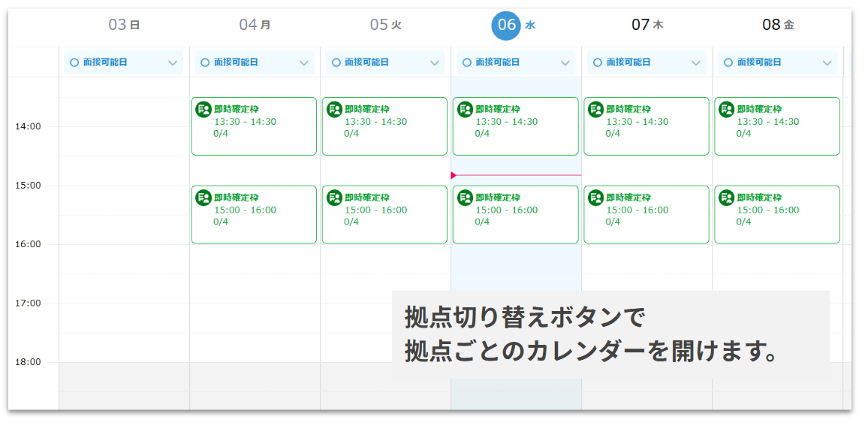
Task: Select the 07木 day header
Action: (x=647, y=25)
